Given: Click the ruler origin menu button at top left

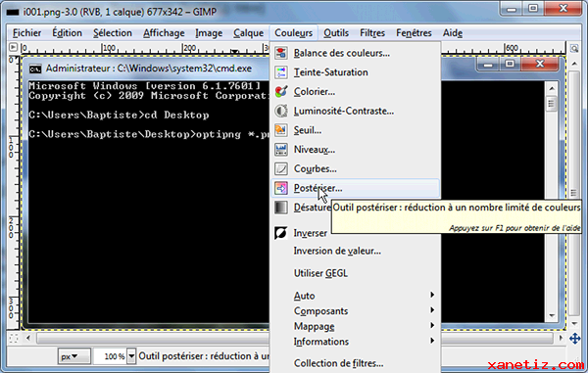Looking at the screenshot, I should coord(13,47).
